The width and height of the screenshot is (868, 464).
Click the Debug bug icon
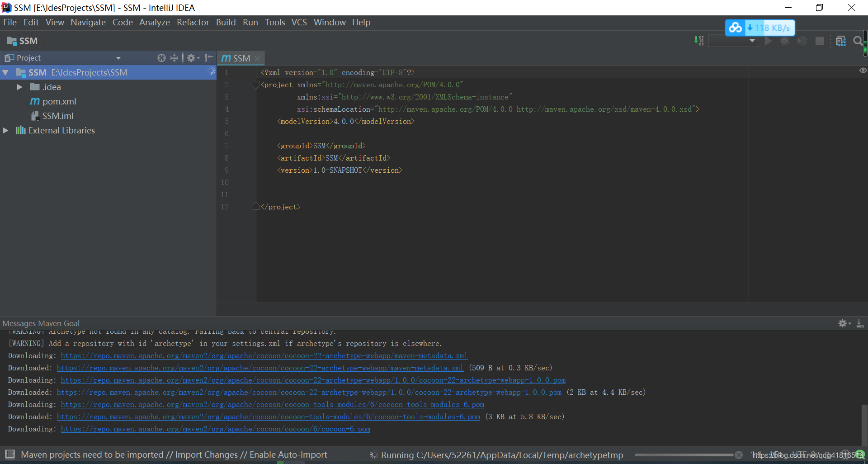point(785,41)
